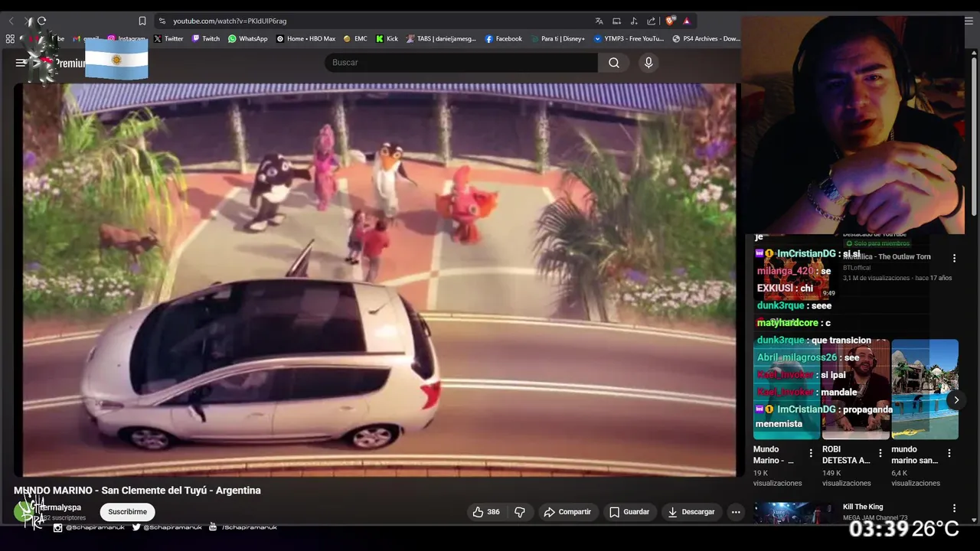
Task: Click the Kill The King video title
Action: click(863, 507)
